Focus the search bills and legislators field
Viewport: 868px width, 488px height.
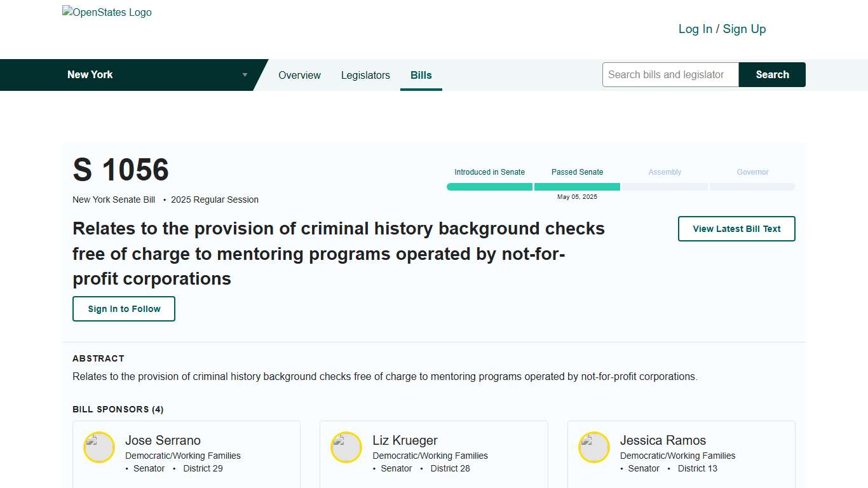[670, 75]
